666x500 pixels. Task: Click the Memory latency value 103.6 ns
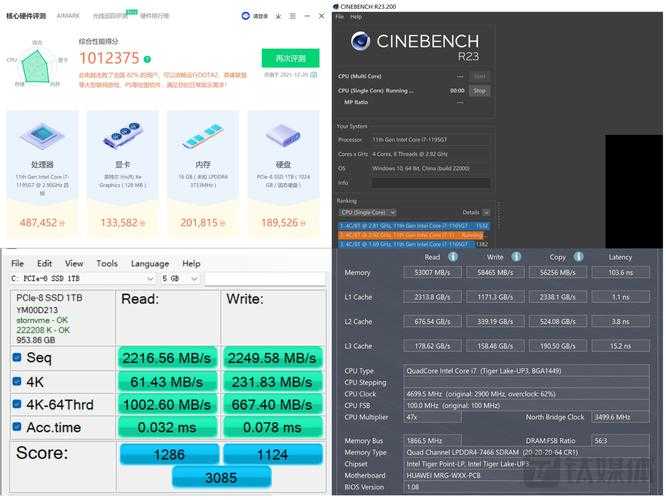pyautogui.click(x=620, y=272)
